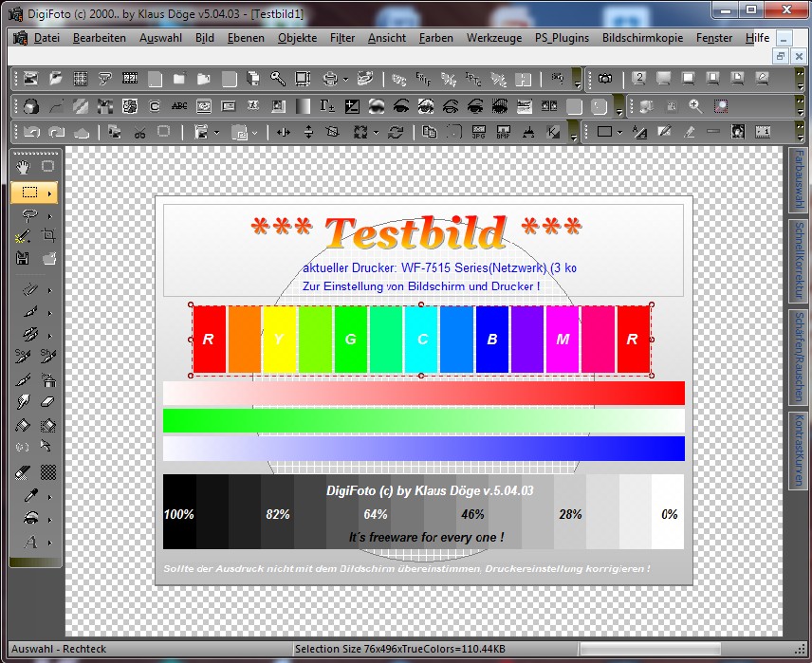Viewport: 812px width, 663px height.
Task: Open the PS_Plugins menu
Action: tap(562, 38)
